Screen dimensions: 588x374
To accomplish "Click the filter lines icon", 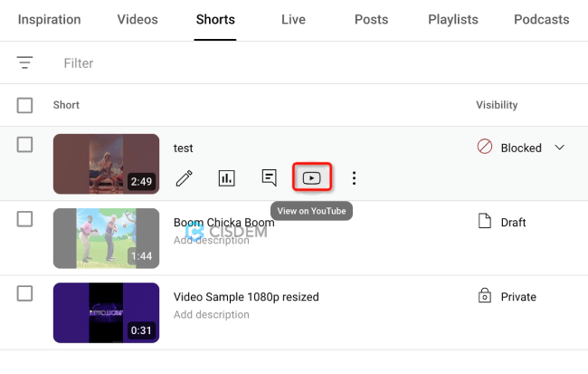I will click(x=25, y=63).
